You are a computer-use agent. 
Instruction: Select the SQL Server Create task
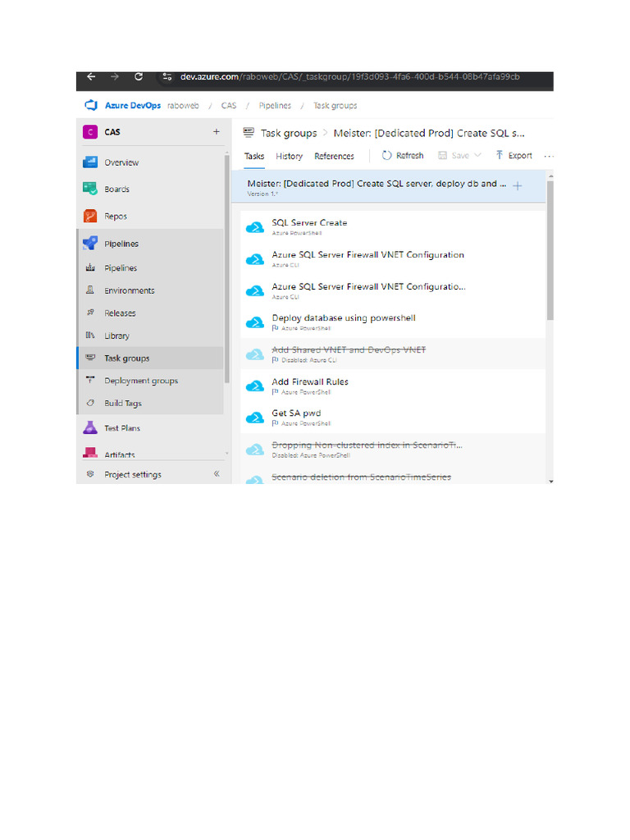(x=393, y=227)
